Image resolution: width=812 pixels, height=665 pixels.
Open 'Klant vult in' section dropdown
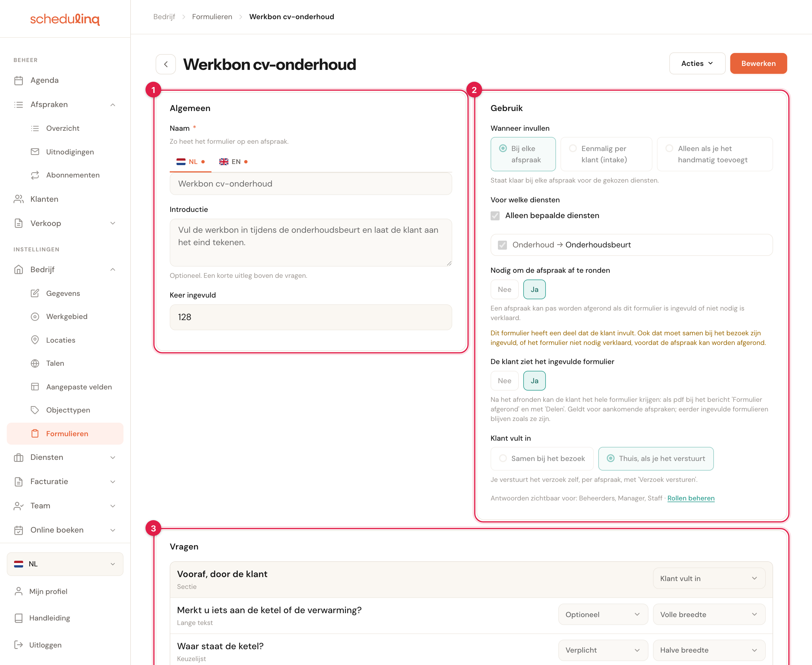tap(709, 578)
